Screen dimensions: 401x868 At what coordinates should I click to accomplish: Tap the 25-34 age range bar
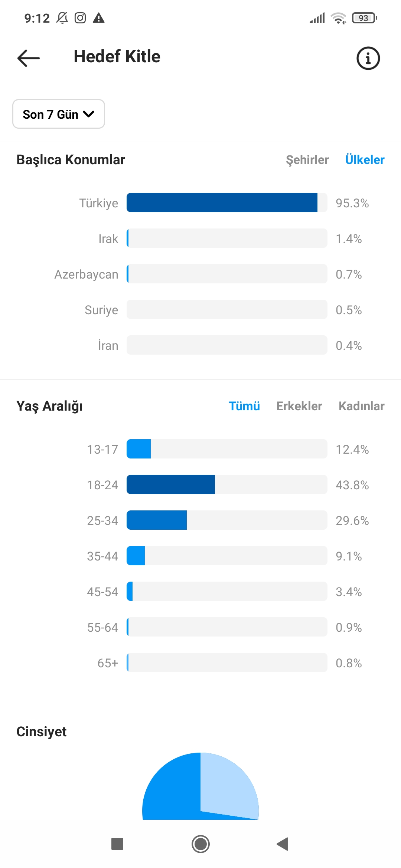[227, 520]
